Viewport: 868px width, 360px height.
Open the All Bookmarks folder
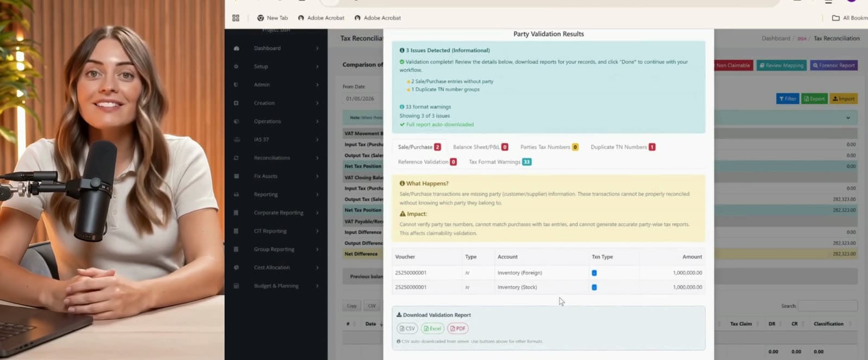click(x=850, y=18)
